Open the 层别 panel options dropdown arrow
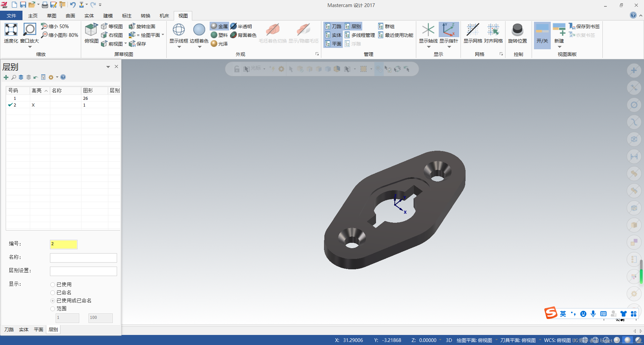 [x=108, y=67]
